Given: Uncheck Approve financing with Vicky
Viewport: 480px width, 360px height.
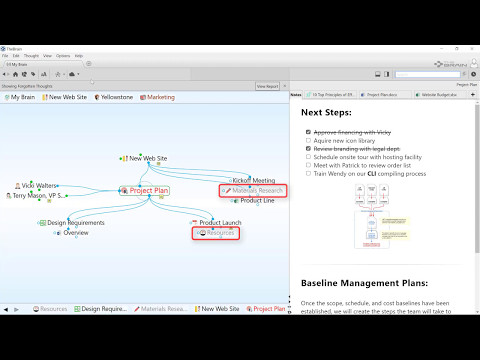Looking at the screenshot, I should [x=308, y=132].
